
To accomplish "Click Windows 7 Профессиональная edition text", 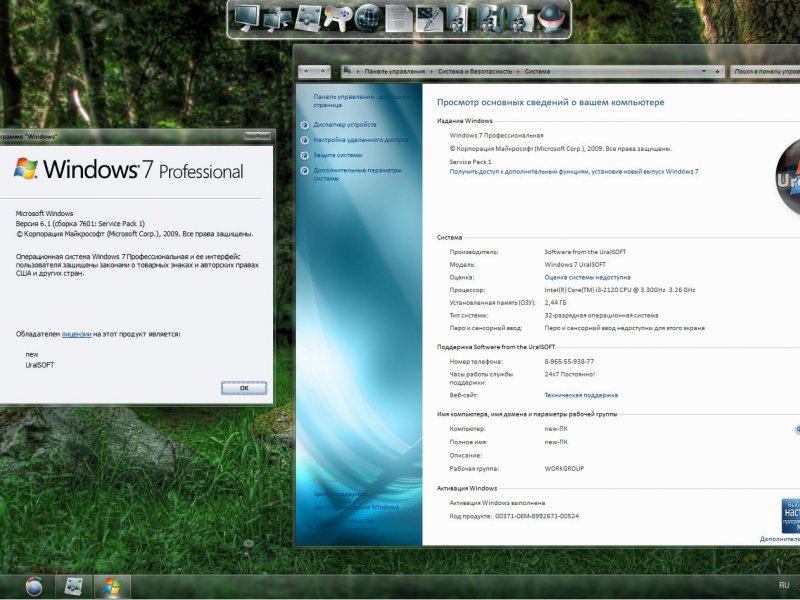I will (496, 135).
